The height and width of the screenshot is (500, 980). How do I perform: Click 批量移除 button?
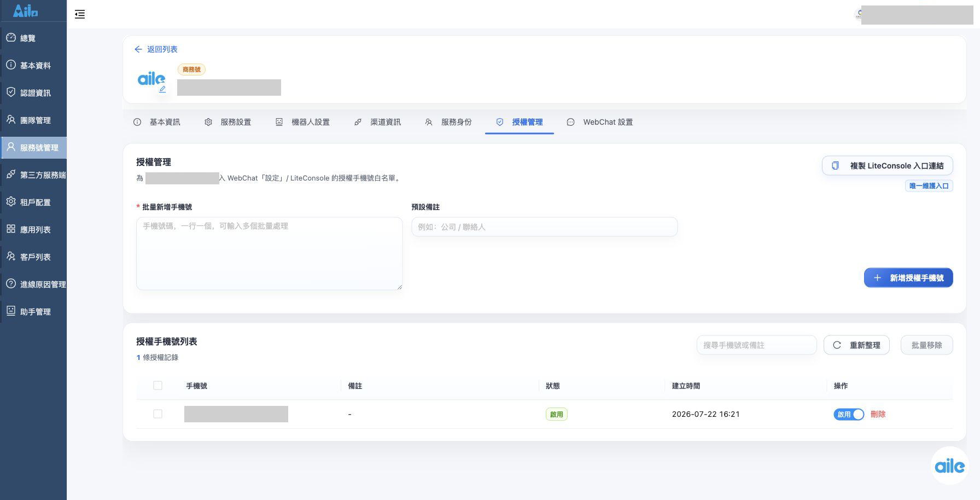point(926,345)
